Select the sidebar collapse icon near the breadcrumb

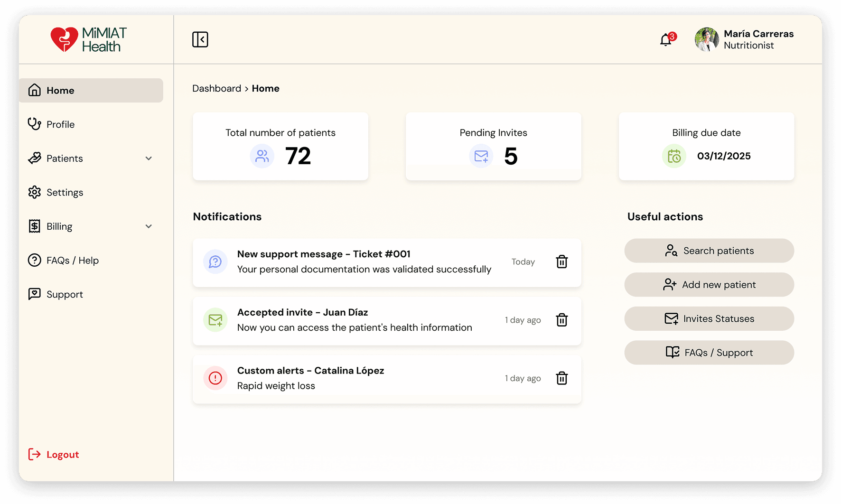click(200, 39)
